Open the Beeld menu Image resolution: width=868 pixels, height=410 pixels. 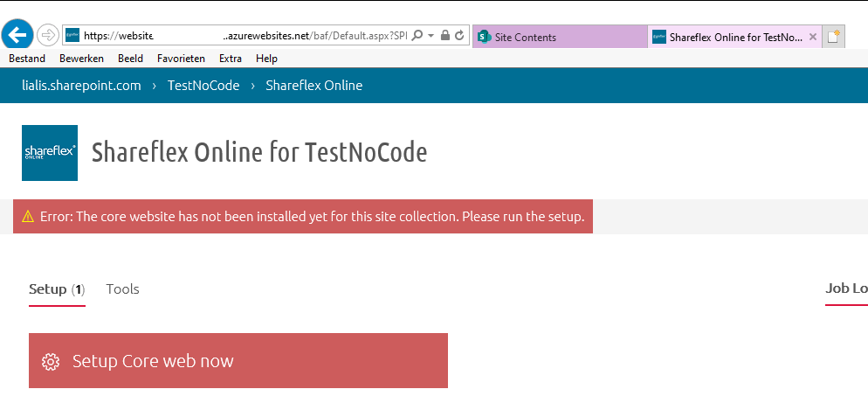point(130,59)
